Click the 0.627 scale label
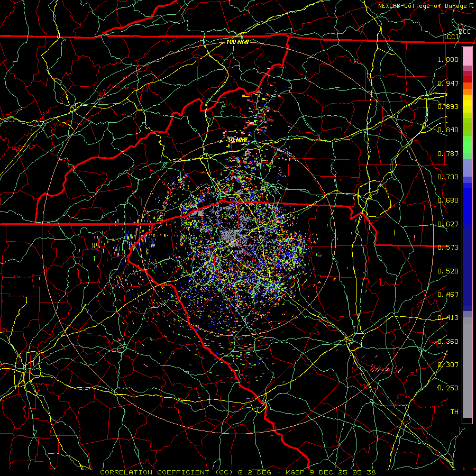The image size is (476, 476). point(448,224)
